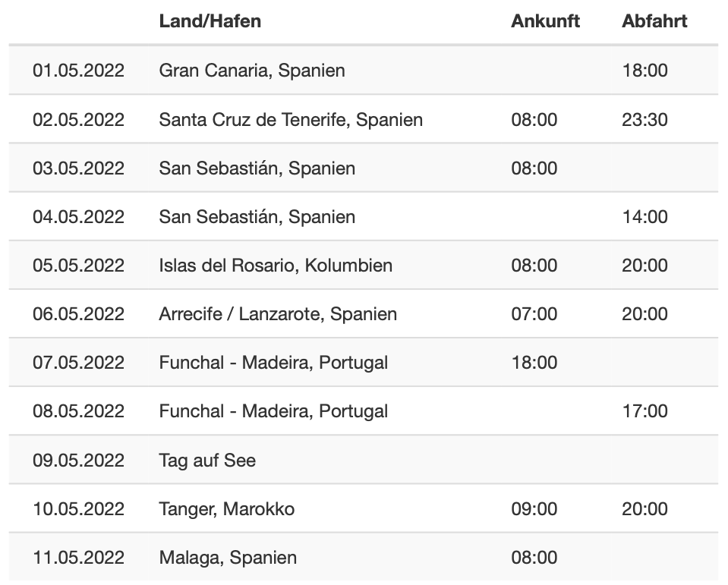This screenshot has height=585, width=728.
Task: Click the Ankunft column header
Action: (546, 21)
